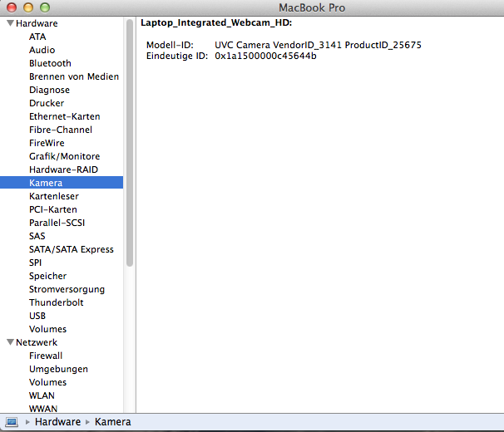Click the Eindeutige ID value 0x1a1500000c45644b

pyautogui.click(x=265, y=56)
